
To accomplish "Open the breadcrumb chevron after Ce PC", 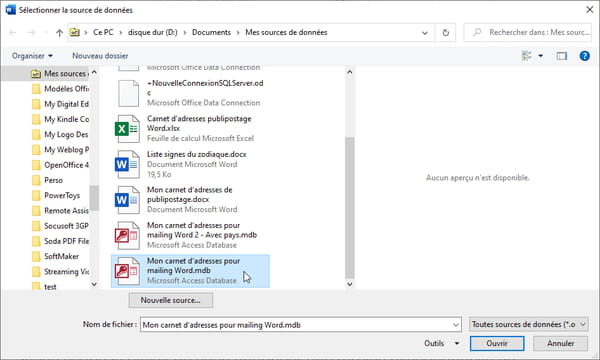I will [x=121, y=33].
